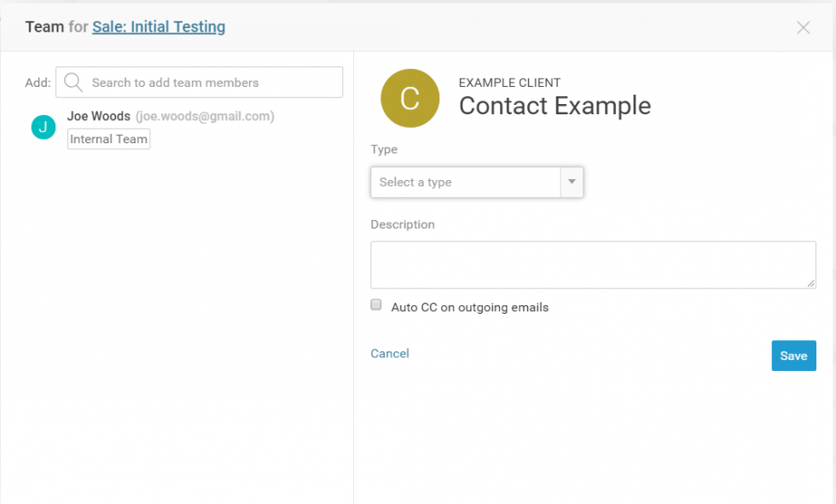Click the magnifier search icon

73,83
